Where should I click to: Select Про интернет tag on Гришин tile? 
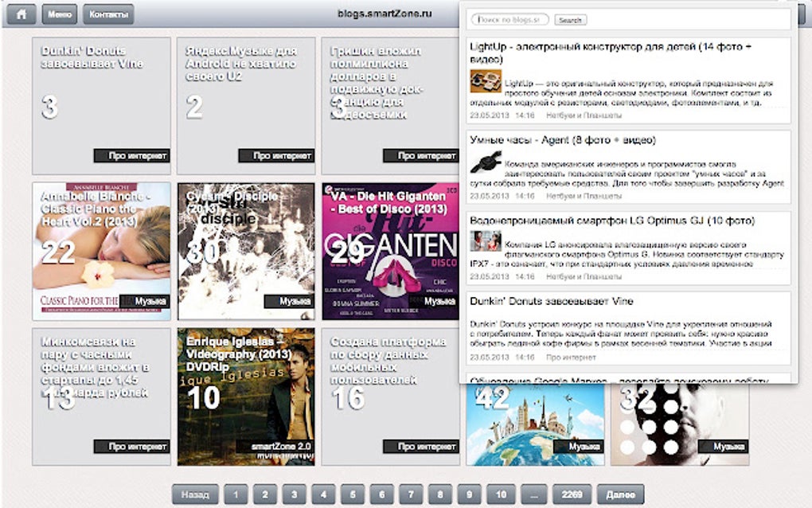[420, 155]
